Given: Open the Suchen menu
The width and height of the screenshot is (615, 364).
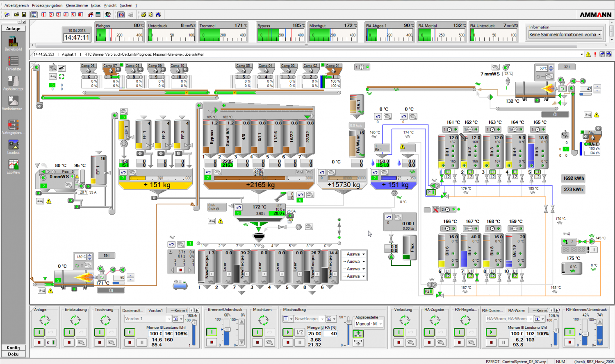Looking at the screenshot, I should coord(126,5).
